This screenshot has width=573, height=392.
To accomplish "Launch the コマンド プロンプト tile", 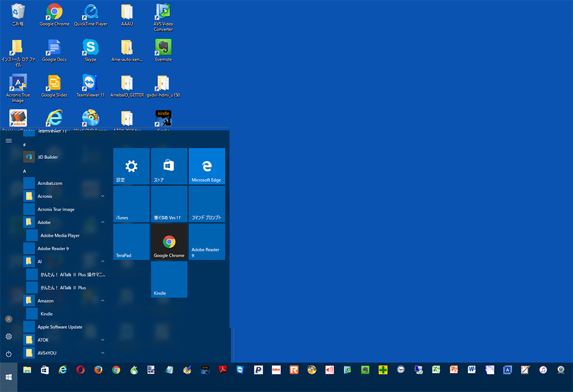I will click(x=207, y=204).
